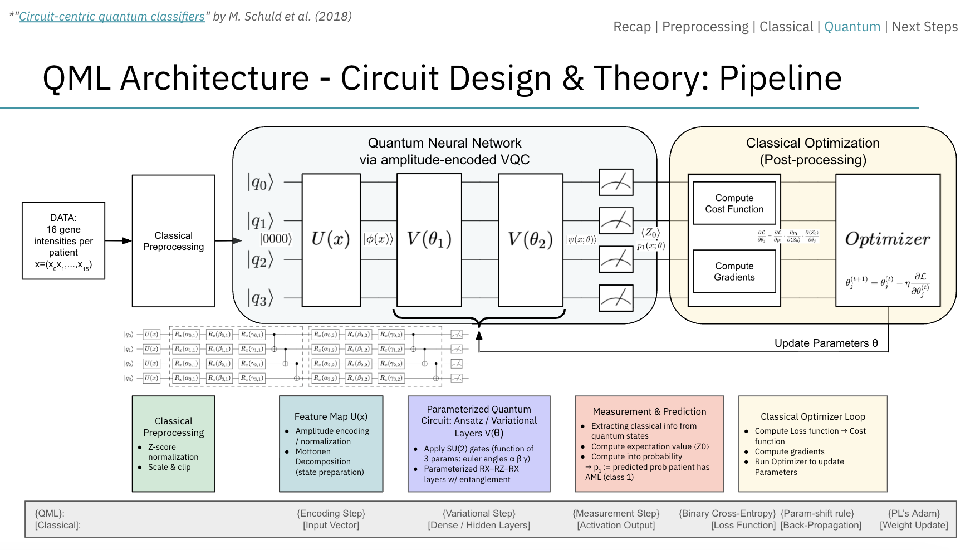Click the Scale & clip bullet
Image resolution: width=980 pixels, height=550 pixels.
click(x=169, y=467)
